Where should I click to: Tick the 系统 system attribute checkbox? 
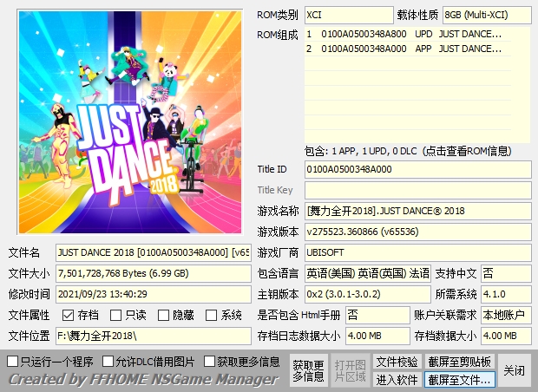[212, 316]
